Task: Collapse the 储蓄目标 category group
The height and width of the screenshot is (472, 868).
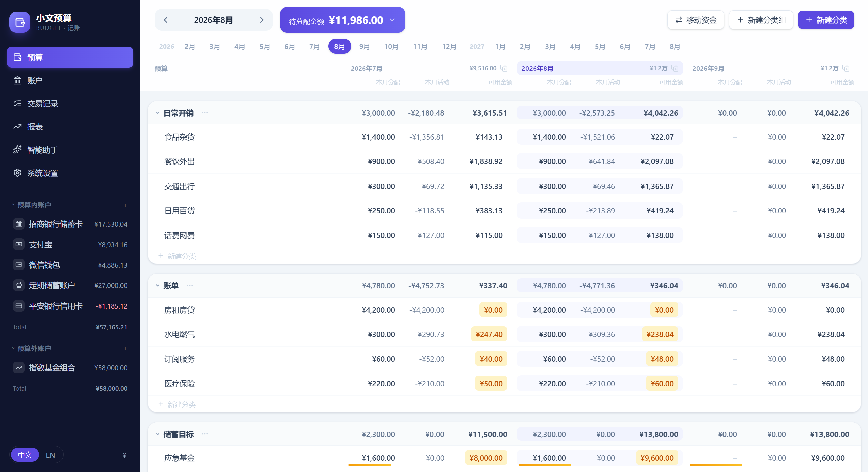Action: point(157,434)
